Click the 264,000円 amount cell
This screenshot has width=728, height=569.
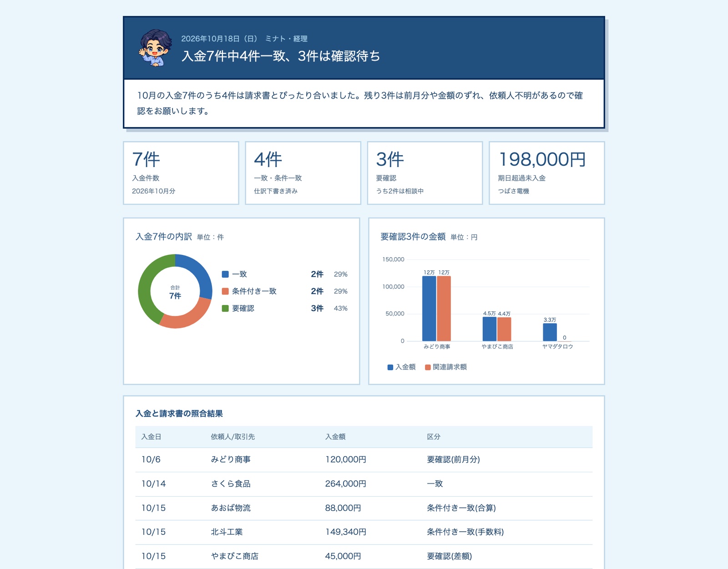pos(345,484)
